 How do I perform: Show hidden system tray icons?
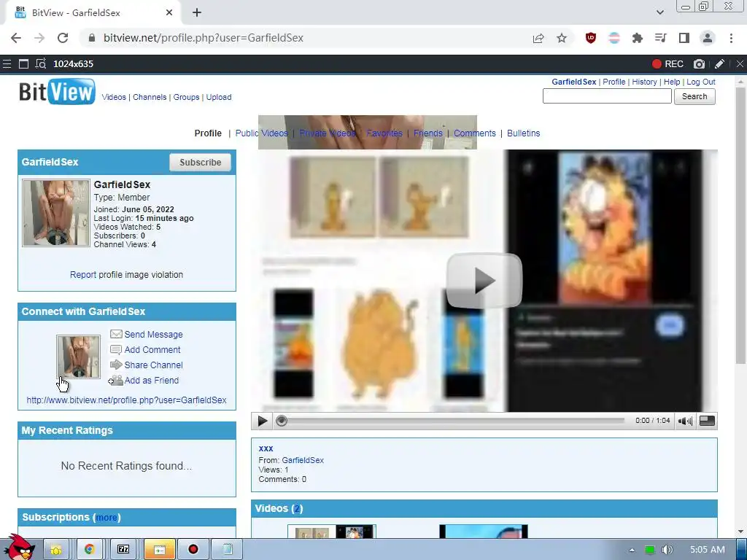click(x=632, y=550)
